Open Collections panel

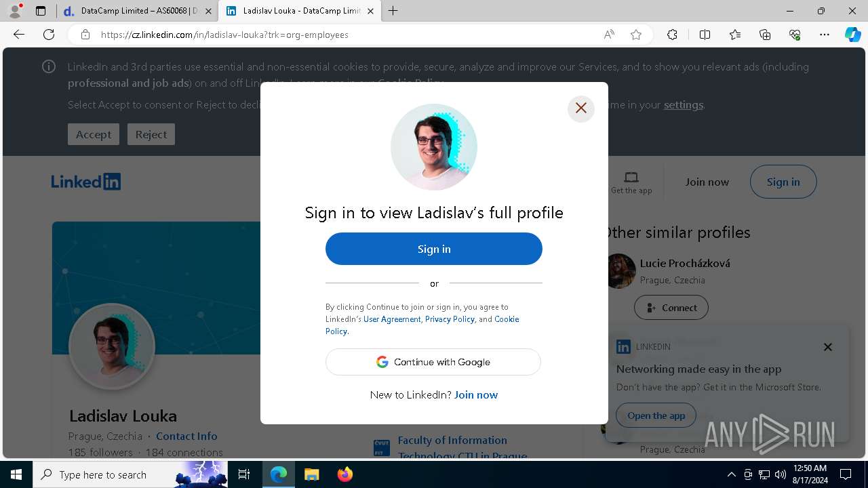pyautogui.click(x=765, y=35)
